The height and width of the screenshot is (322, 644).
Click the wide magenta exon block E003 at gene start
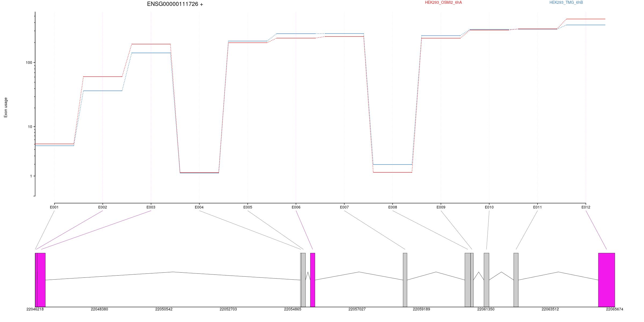[41, 280]
